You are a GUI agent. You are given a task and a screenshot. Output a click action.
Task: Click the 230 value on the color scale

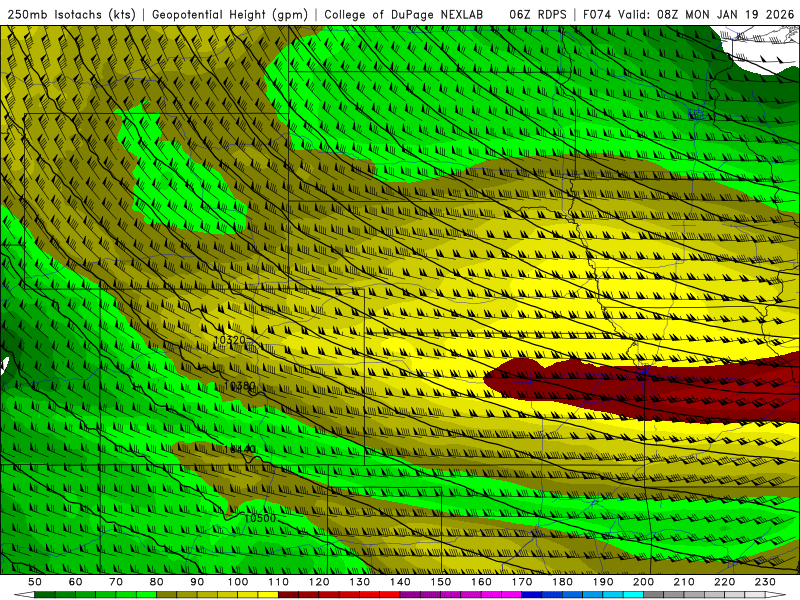pos(765,582)
